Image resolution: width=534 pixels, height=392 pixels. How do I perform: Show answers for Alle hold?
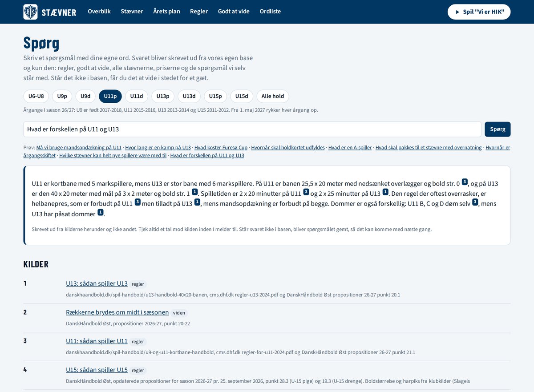[x=273, y=96]
